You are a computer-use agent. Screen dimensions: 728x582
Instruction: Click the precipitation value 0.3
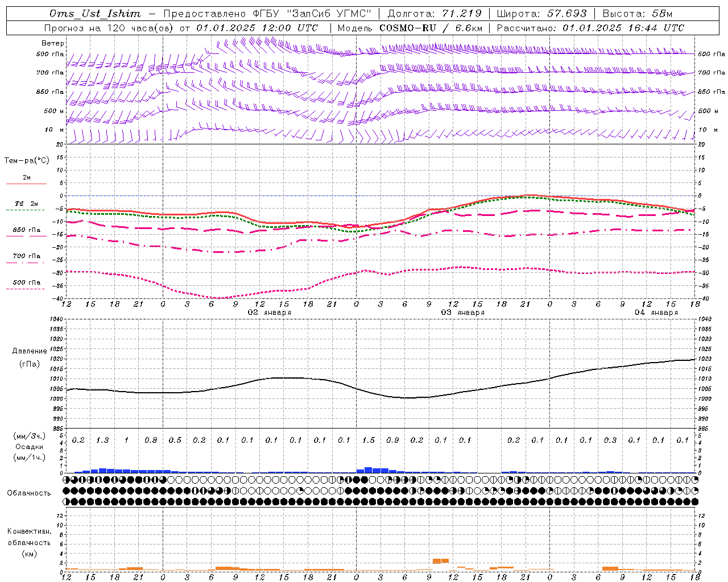click(610, 440)
